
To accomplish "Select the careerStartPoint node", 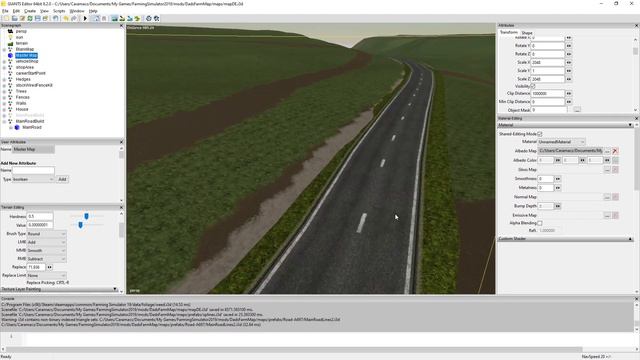I will pyautogui.click(x=31, y=73).
